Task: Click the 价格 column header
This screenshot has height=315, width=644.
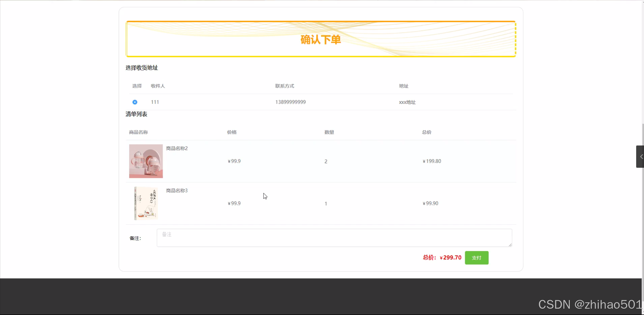Action: 231,132
